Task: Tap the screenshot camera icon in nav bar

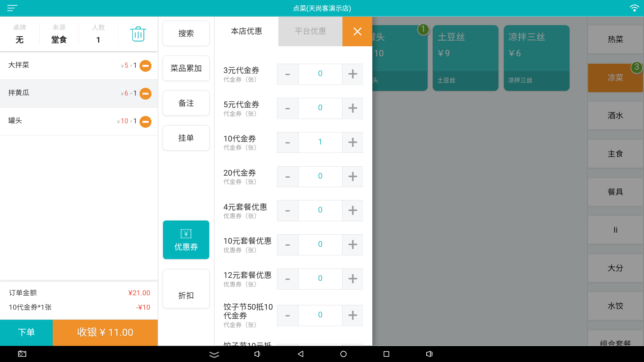Action: [22, 354]
